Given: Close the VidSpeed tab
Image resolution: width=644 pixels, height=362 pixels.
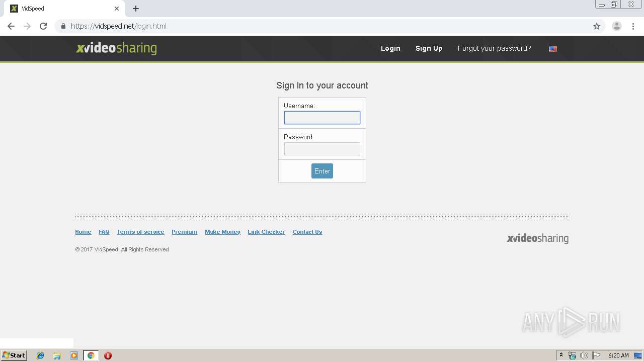Looking at the screenshot, I should click(117, 9).
